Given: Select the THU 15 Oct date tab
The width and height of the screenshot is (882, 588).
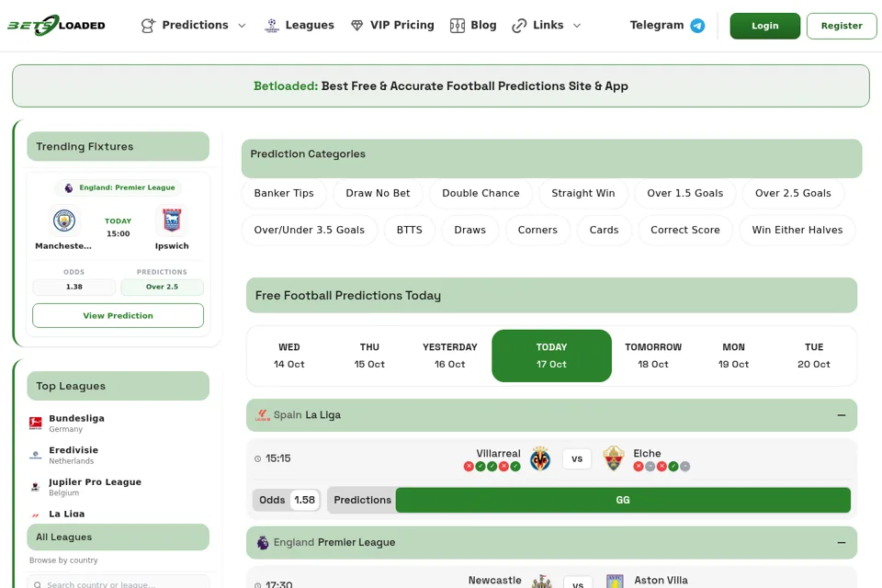Looking at the screenshot, I should (x=369, y=356).
